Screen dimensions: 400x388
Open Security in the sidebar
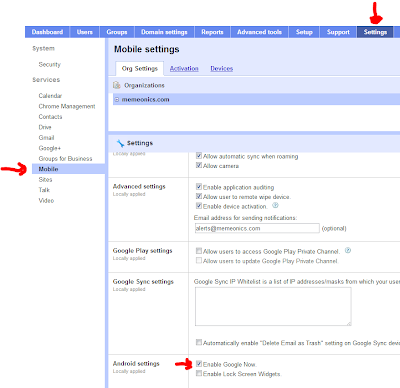50,64
